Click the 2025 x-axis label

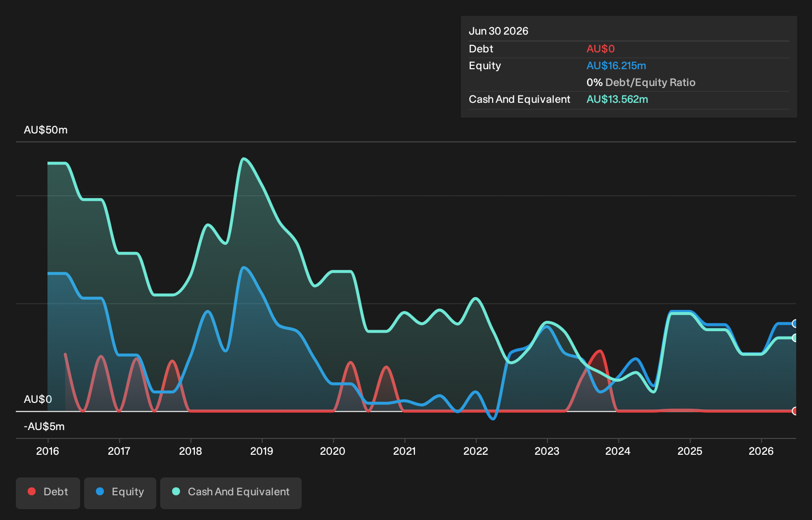[x=690, y=451]
